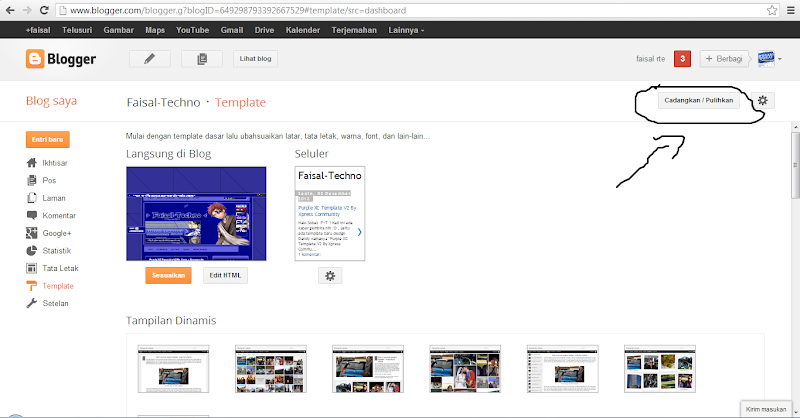Click the vertical scrollbar thumb
The image size is (800, 418).
tap(795, 165)
